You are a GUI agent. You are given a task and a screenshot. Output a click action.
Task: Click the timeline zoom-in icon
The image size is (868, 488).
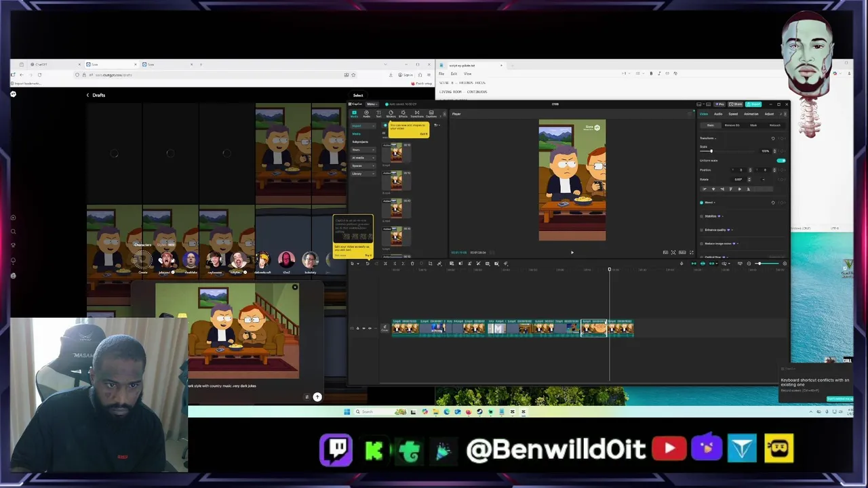point(785,264)
